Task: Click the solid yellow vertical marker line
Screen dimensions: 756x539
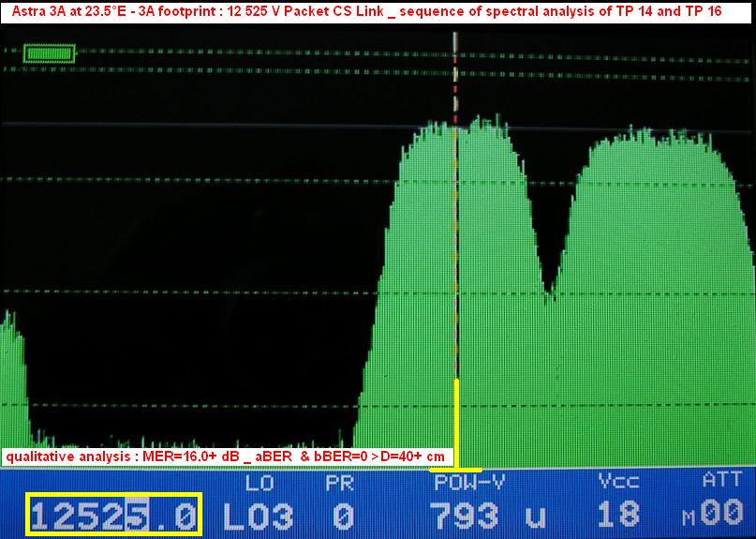Action: click(456, 422)
